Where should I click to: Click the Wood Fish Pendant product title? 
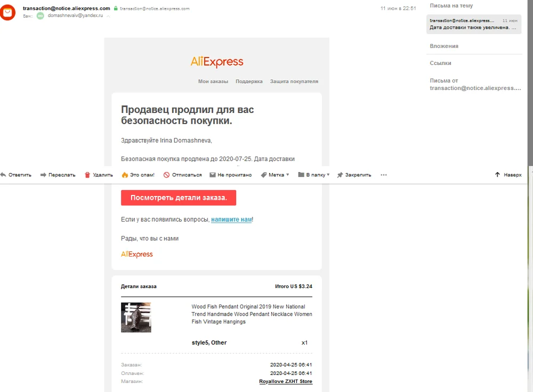(x=252, y=314)
